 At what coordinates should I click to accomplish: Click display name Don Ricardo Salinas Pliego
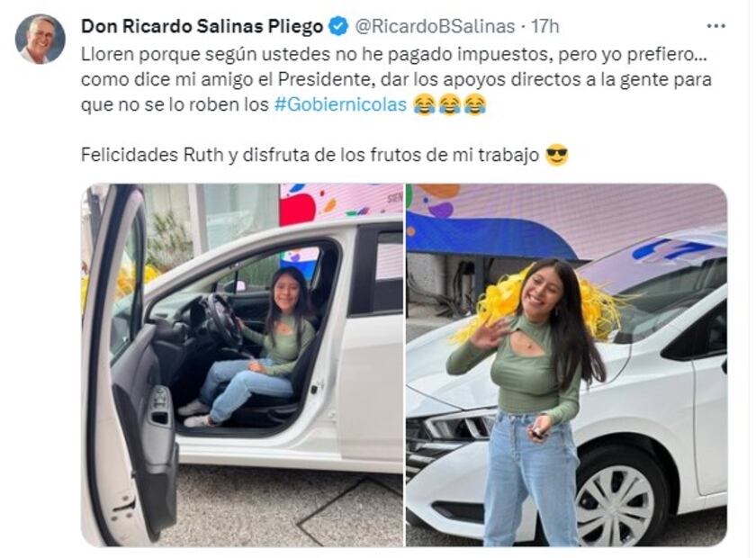[x=202, y=26]
